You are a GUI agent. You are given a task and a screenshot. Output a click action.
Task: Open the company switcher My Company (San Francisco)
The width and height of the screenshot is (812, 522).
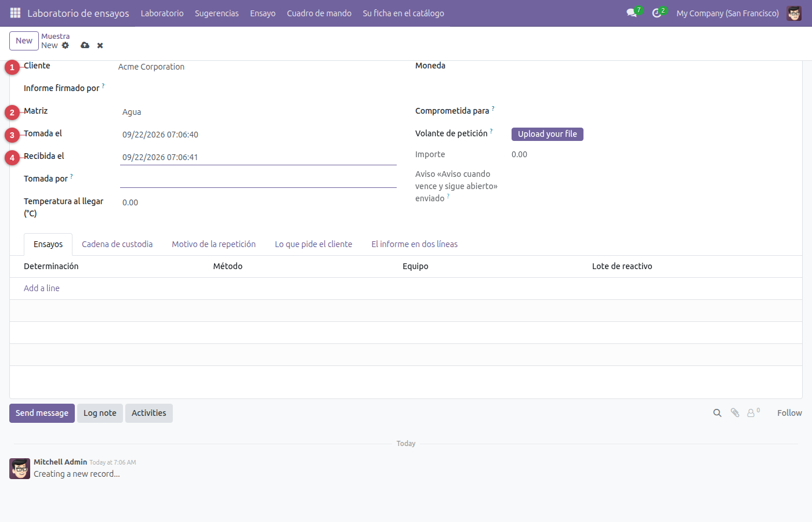(728, 13)
